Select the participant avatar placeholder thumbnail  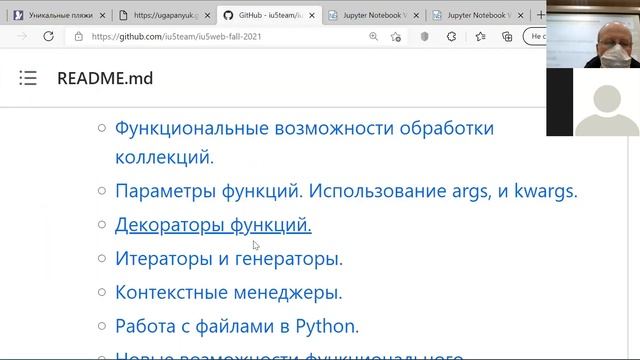coord(607,102)
